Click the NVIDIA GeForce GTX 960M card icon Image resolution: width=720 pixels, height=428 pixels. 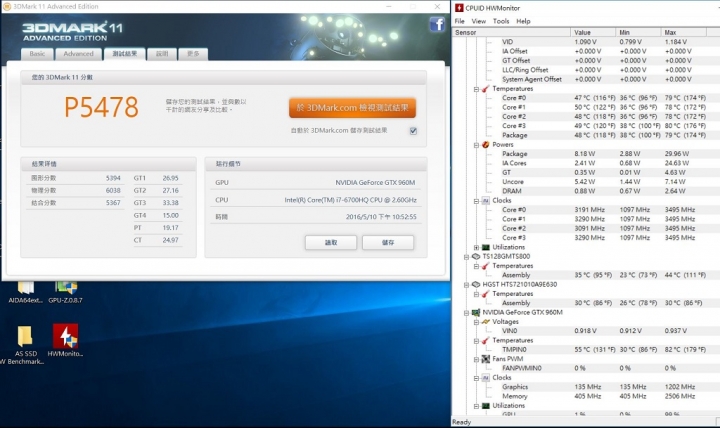pyautogui.click(x=476, y=312)
